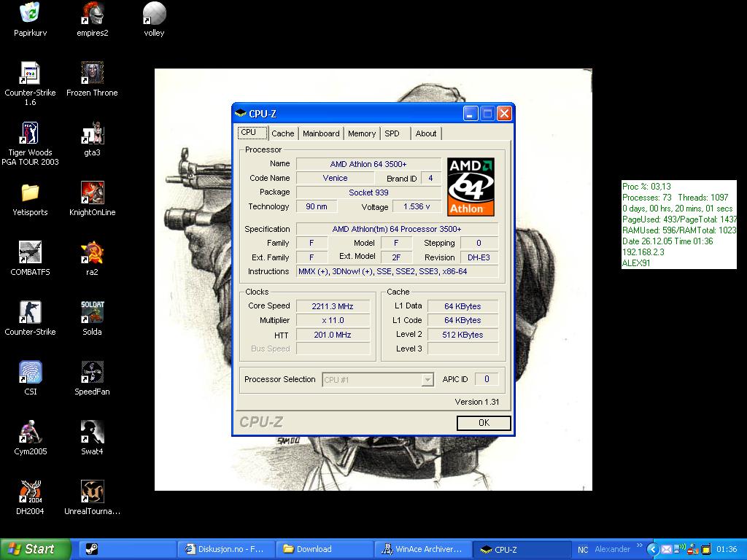The image size is (747, 560).
Task: Open the Mainboard tab
Action: (x=321, y=134)
